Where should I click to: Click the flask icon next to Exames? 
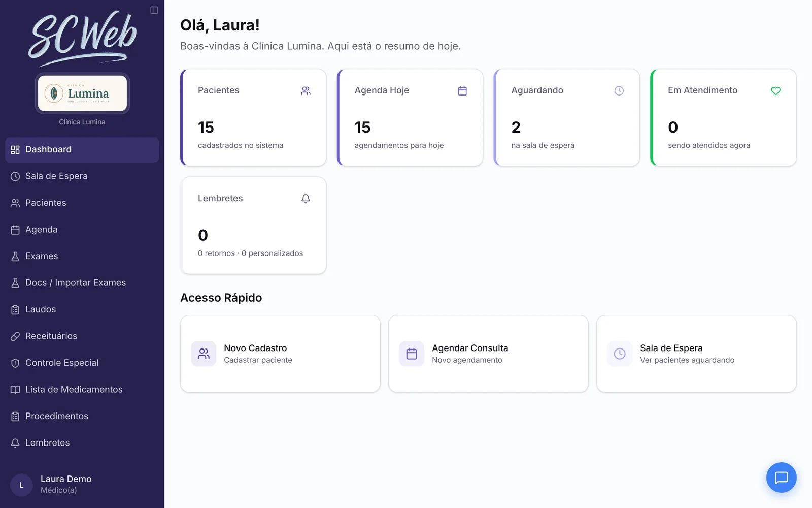coord(15,256)
